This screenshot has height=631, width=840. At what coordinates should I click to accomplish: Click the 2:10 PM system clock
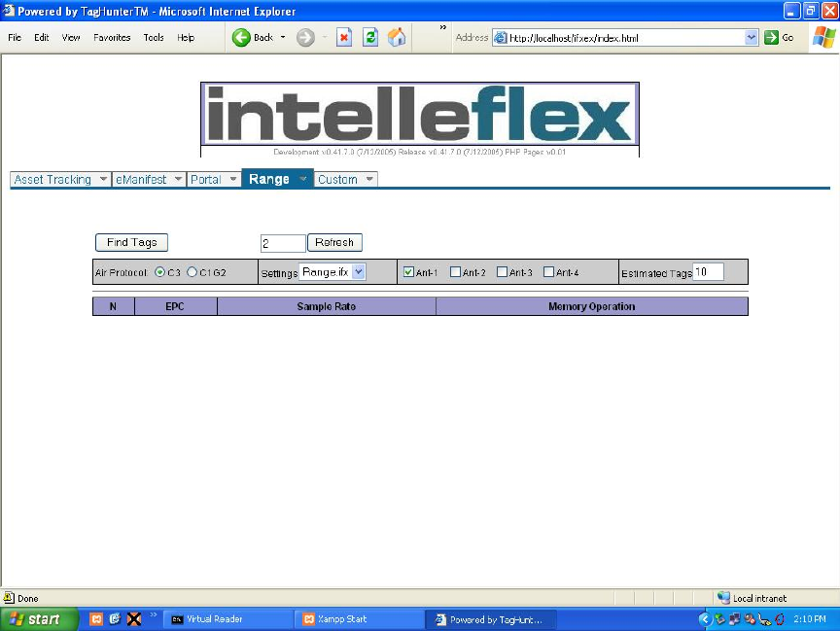[x=810, y=619]
